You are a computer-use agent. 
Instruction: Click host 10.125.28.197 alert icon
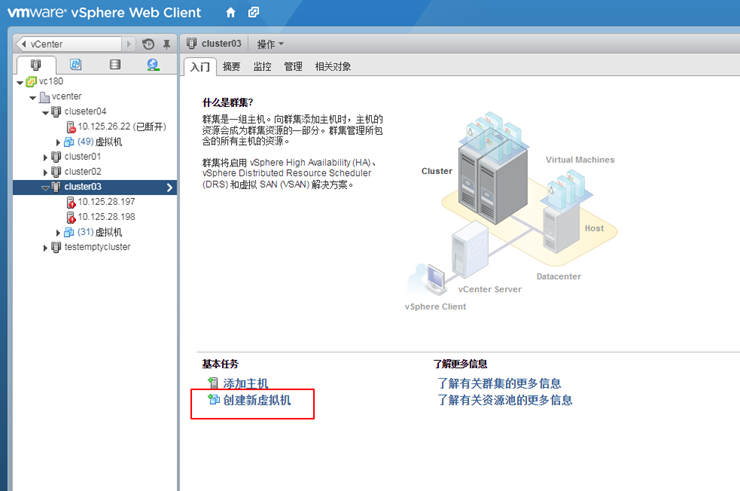[x=71, y=203]
